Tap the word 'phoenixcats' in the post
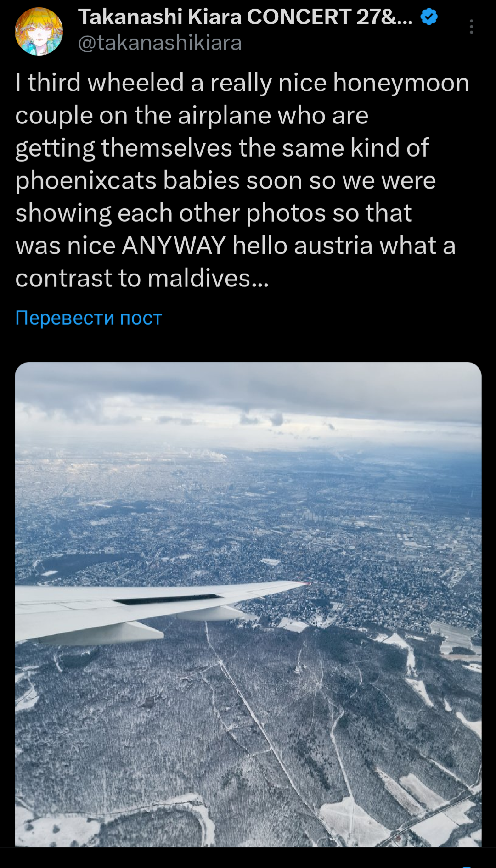The height and width of the screenshot is (868, 496). tap(86, 181)
